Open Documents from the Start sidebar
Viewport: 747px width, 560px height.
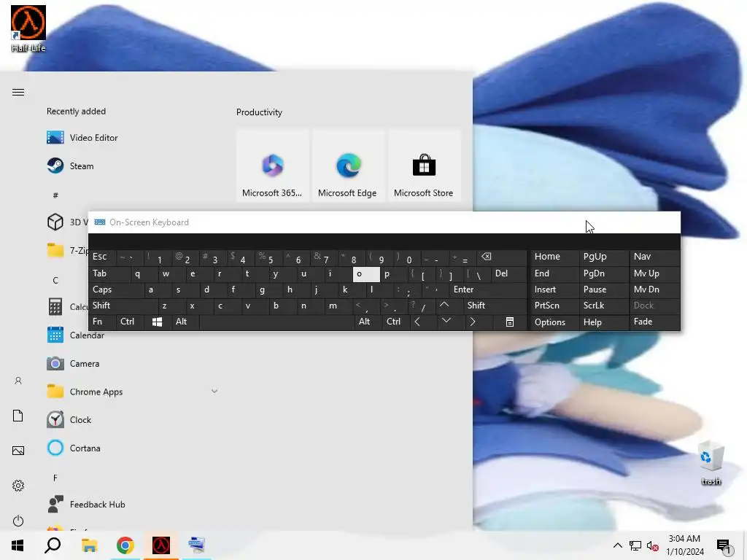click(x=18, y=416)
